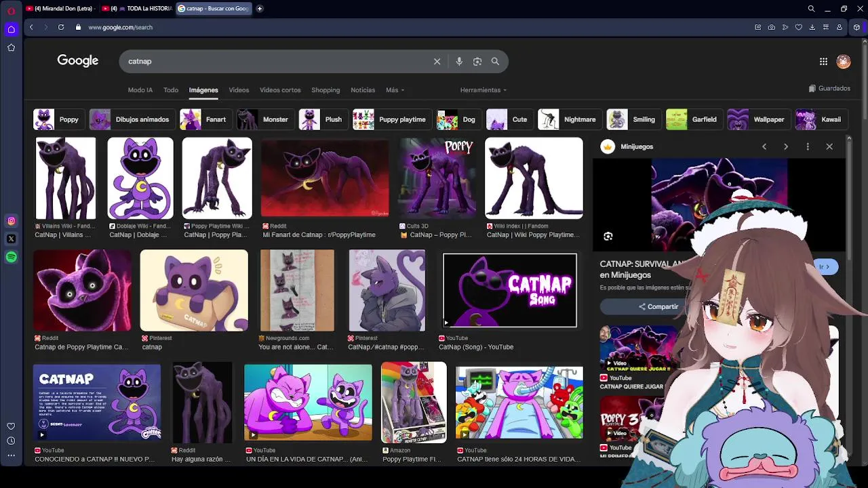
Task: Open Spotify in the Opera sidebar
Action: 11,257
